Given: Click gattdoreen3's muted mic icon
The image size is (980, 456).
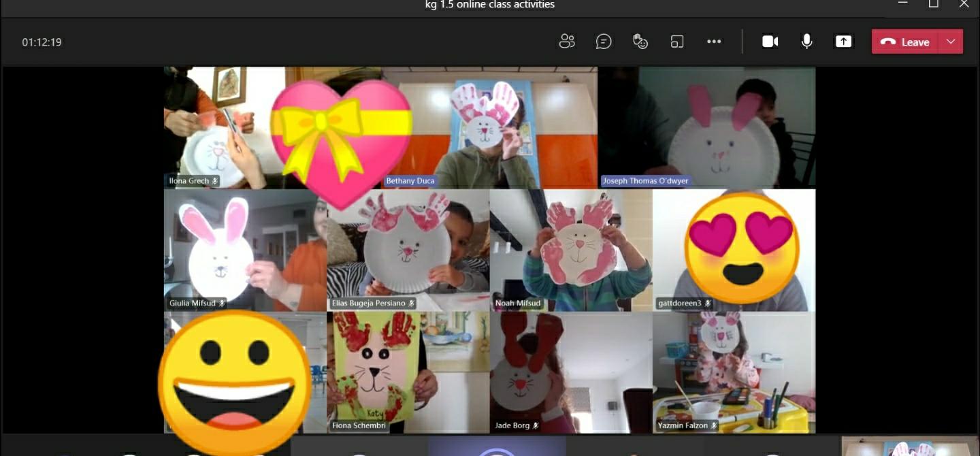Looking at the screenshot, I should click(708, 304).
